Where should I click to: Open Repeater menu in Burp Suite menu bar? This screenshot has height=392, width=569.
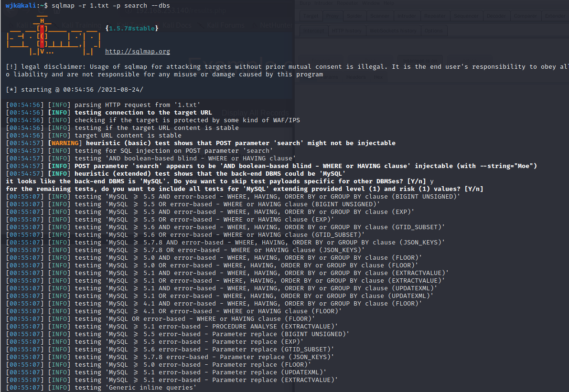click(x=347, y=3)
